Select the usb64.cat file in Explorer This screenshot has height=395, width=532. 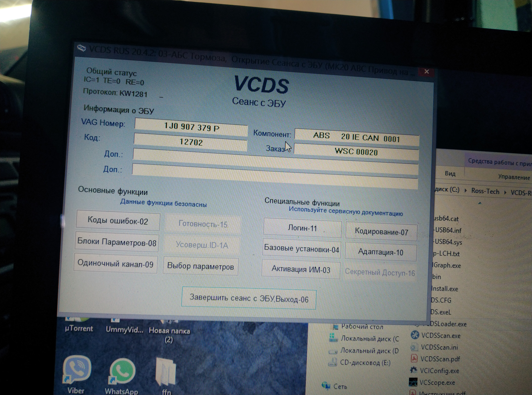(x=446, y=218)
